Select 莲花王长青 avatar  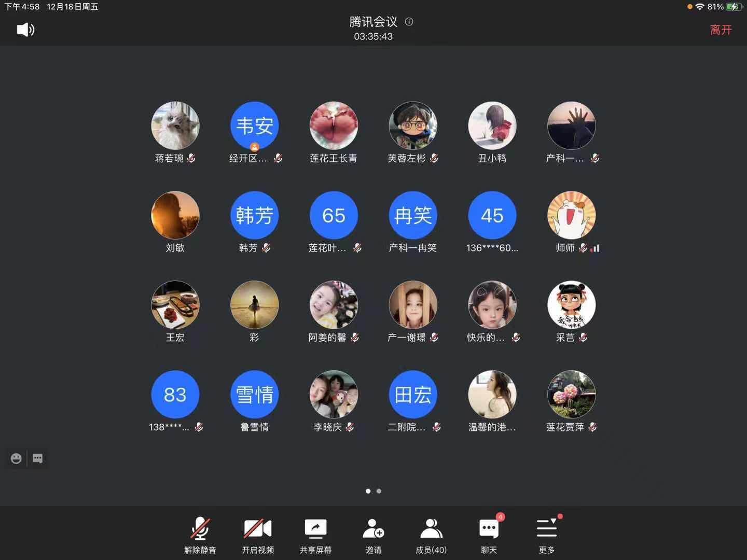[334, 125]
